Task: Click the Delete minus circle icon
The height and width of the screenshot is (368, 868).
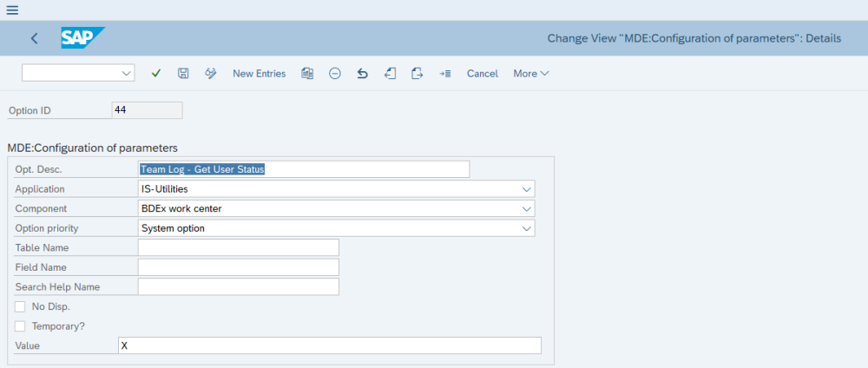Action: pyautogui.click(x=334, y=74)
